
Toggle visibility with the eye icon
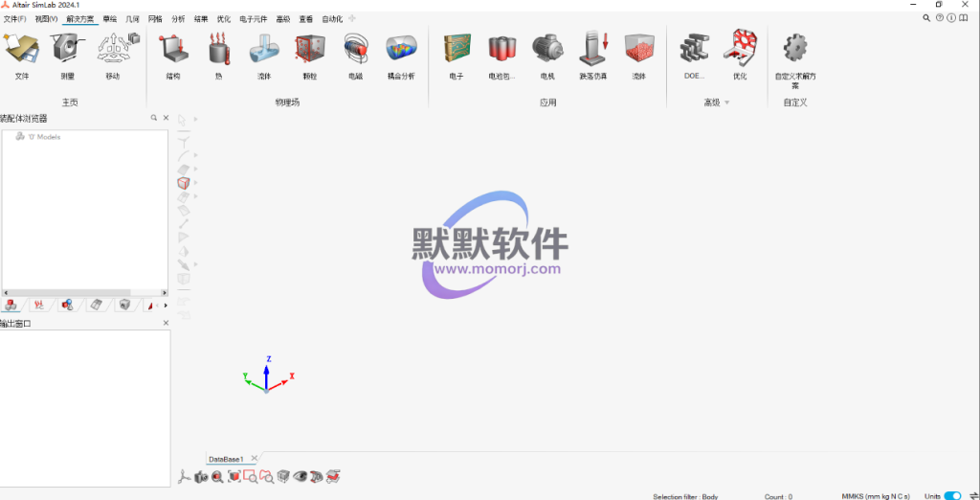tap(301, 476)
